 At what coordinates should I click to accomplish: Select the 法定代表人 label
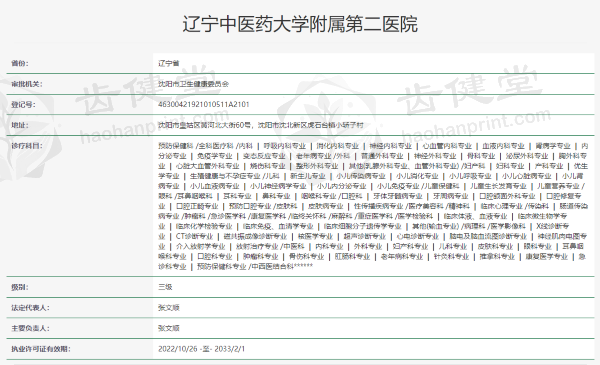click(x=30, y=308)
